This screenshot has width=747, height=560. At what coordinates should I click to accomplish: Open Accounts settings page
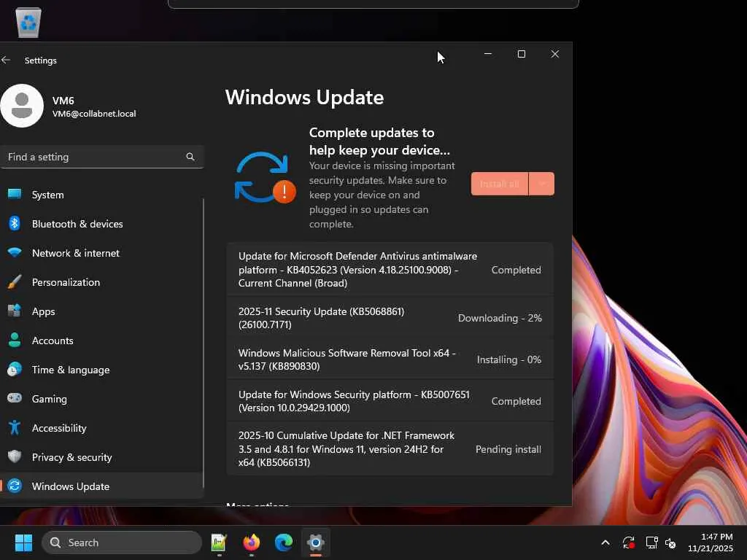point(102,341)
